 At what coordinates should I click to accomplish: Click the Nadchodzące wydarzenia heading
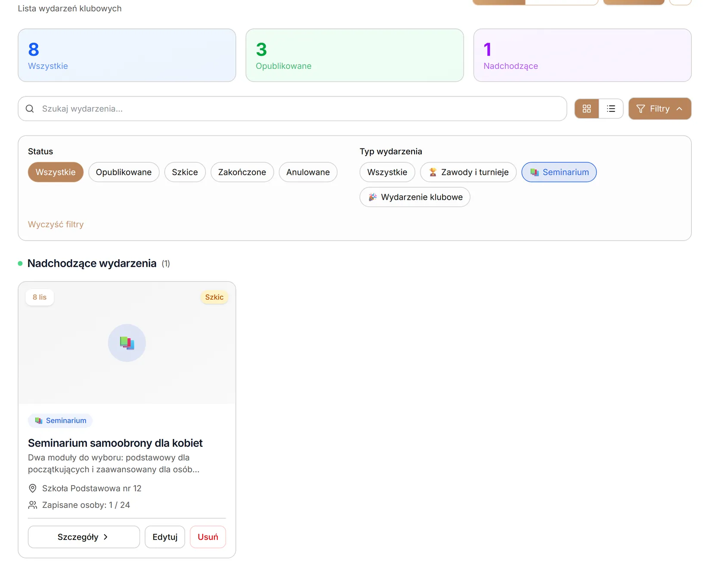tap(92, 263)
